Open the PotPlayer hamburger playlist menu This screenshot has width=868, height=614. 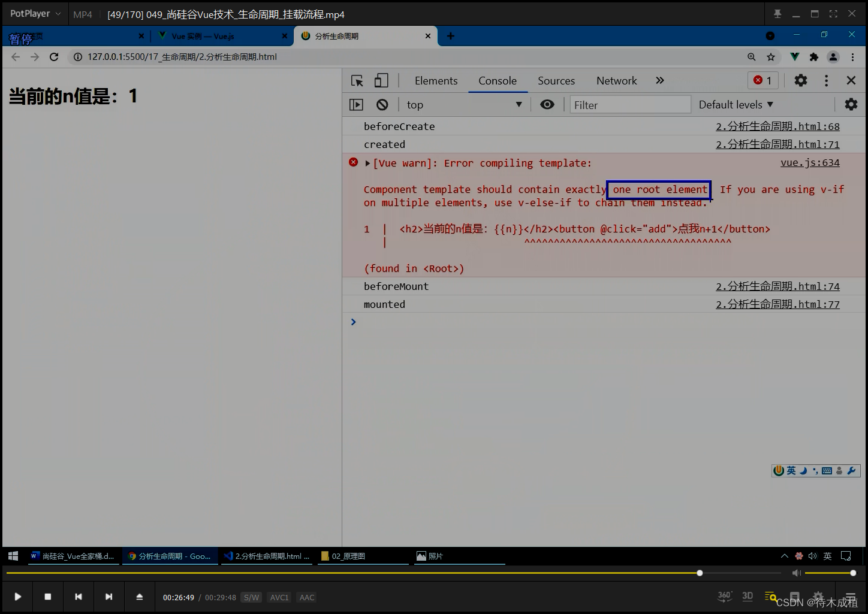pos(851,597)
